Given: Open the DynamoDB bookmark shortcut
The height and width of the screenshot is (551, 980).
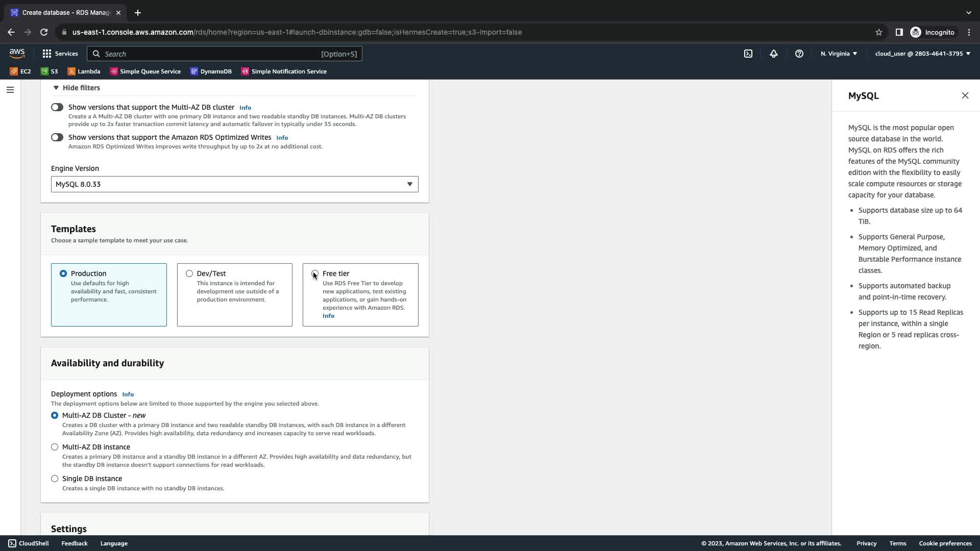Looking at the screenshot, I should [x=211, y=71].
